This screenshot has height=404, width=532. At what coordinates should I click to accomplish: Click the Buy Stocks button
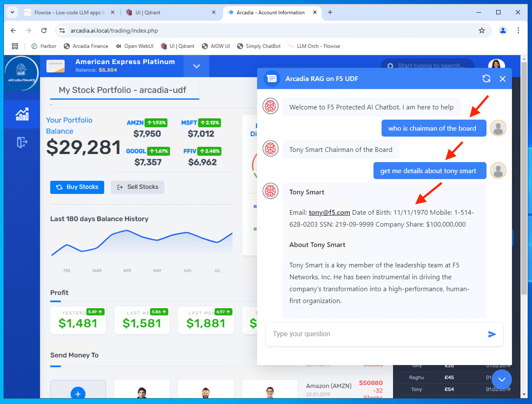pos(77,187)
